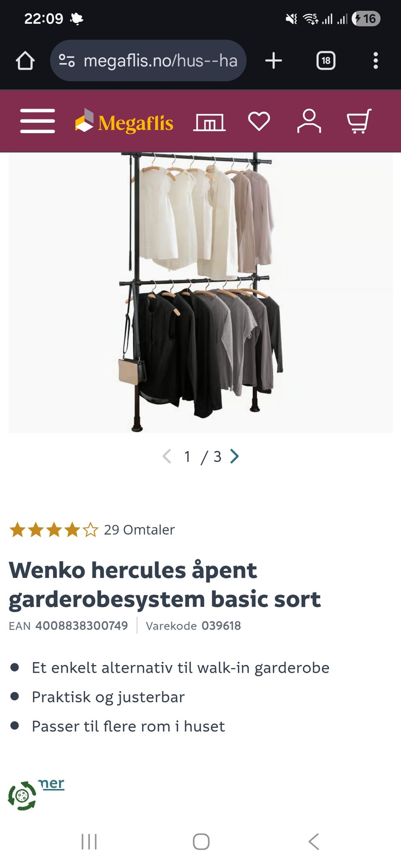Open the browser three-dot menu
The height and width of the screenshot is (868, 401).
tap(376, 61)
